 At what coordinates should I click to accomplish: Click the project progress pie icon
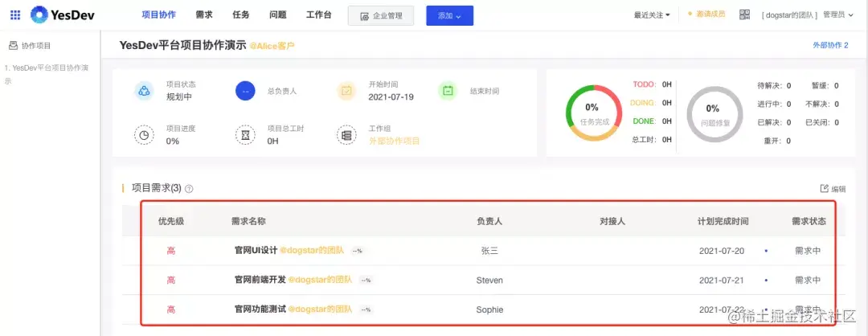[144, 134]
